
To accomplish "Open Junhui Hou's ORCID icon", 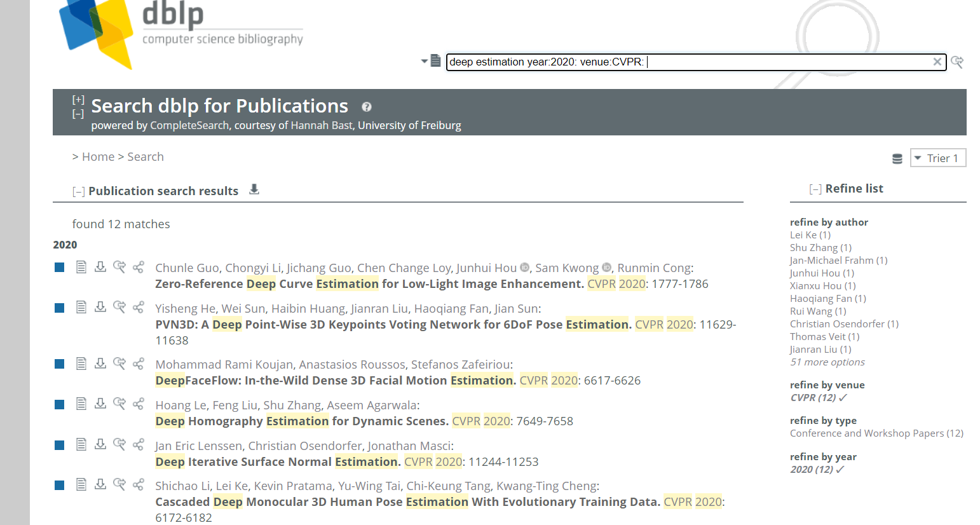I will tap(524, 268).
